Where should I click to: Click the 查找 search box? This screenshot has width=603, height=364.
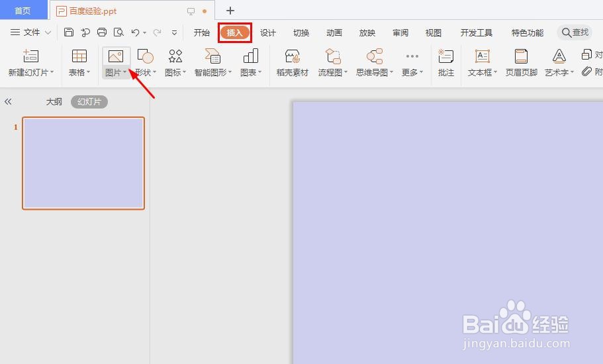click(576, 32)
